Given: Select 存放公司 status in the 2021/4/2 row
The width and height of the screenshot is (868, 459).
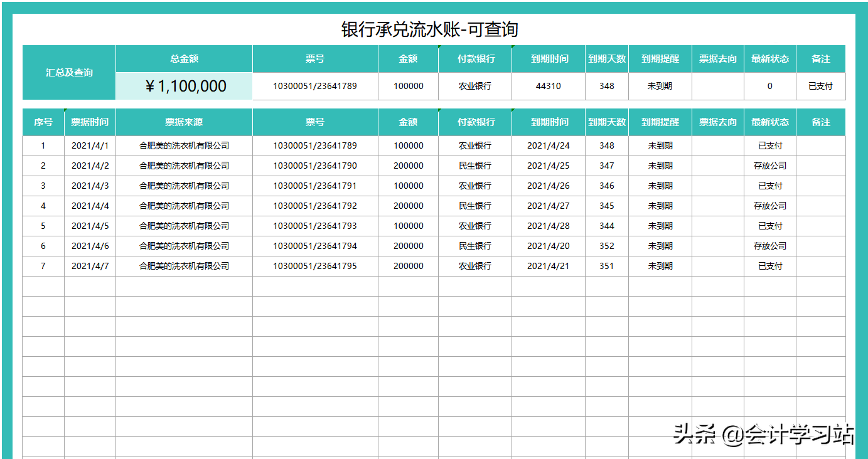Looking at the screenshot, I should pos(770,166).
